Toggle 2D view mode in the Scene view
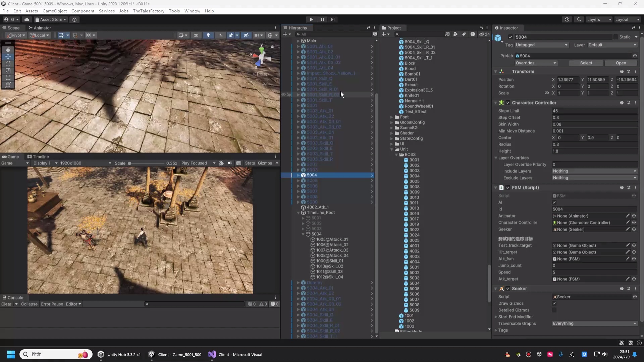The image size is (644, 362). pyautogui.click(x=196, y=35)
